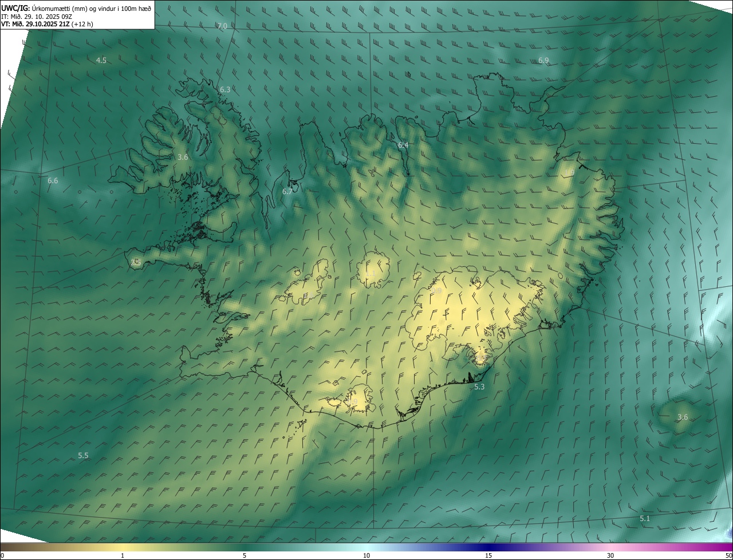Click the color scale tick labeled 5
The height and width of the screenshot is (560, 733).
[x=245, y=556]
